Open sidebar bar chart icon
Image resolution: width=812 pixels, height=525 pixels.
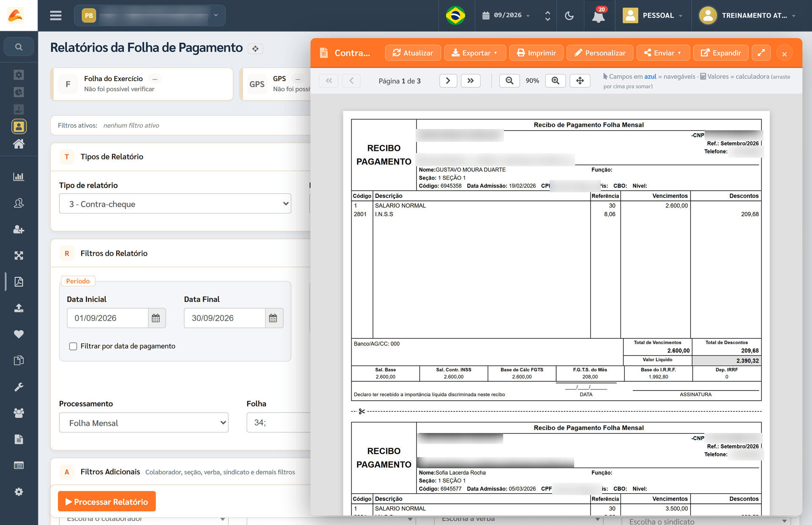pyautogui.click(x=19, y=177)
